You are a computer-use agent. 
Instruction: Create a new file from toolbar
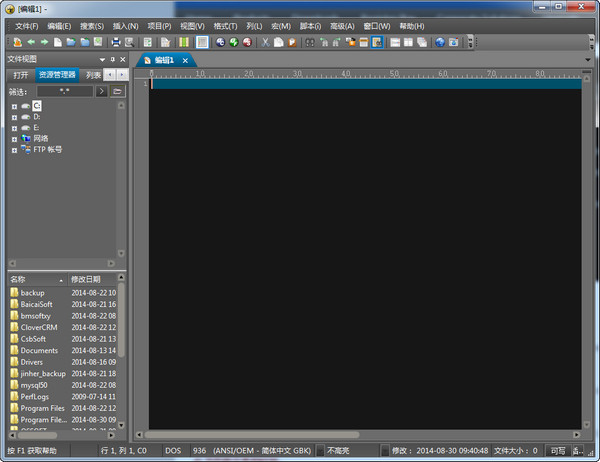(x=58, y=42)
